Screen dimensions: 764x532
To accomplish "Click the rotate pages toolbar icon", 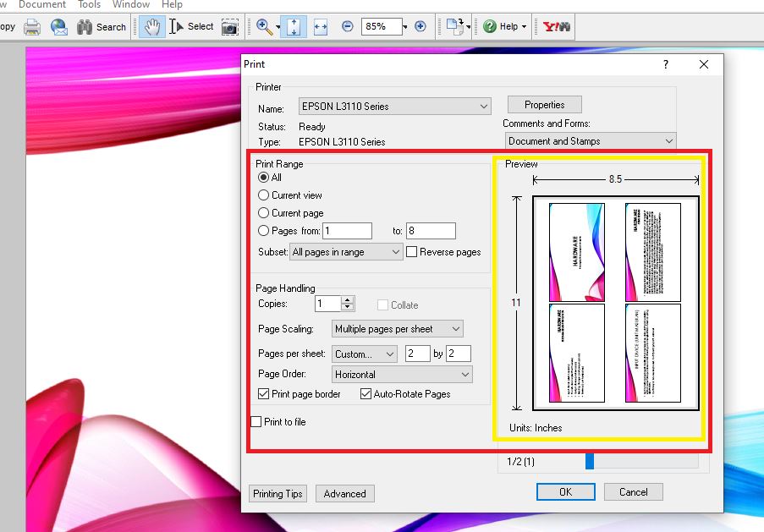I will [x=455, y=26].
